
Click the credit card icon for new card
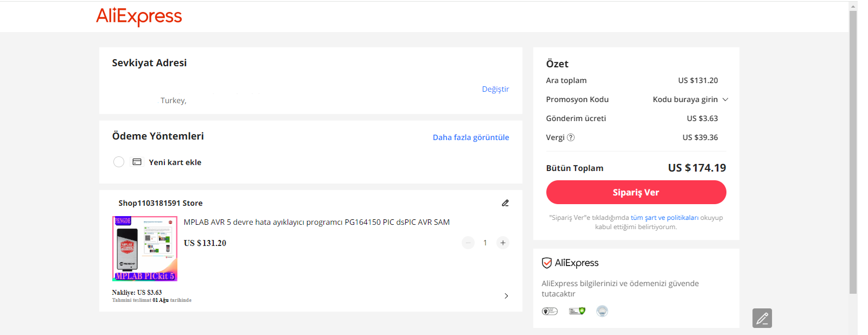click(137, 162)
